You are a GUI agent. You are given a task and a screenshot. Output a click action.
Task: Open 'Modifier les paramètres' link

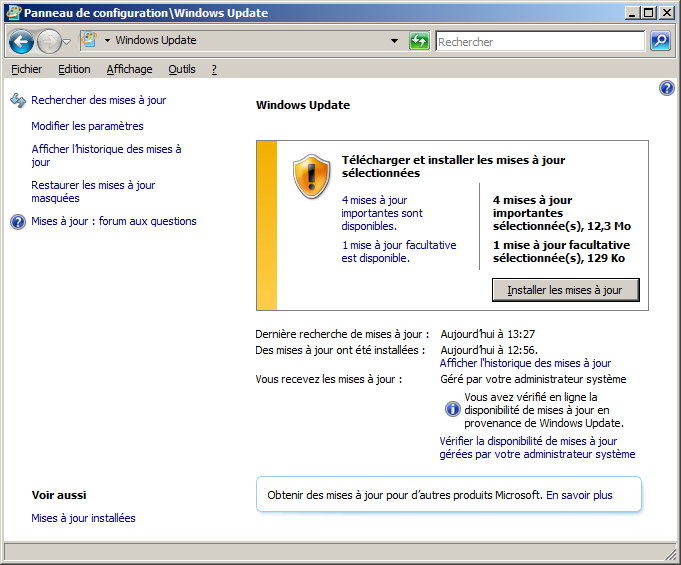tap(87, 126)
